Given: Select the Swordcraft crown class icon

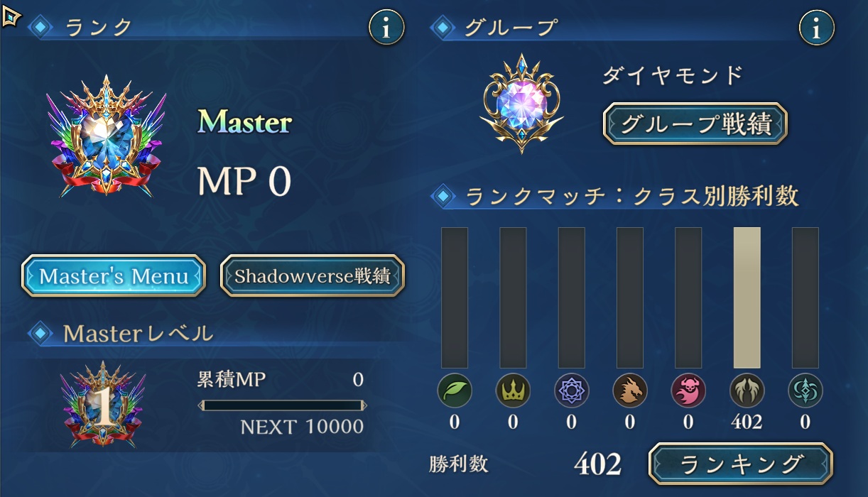Looking at the screenshot, I should click(513, 390).
